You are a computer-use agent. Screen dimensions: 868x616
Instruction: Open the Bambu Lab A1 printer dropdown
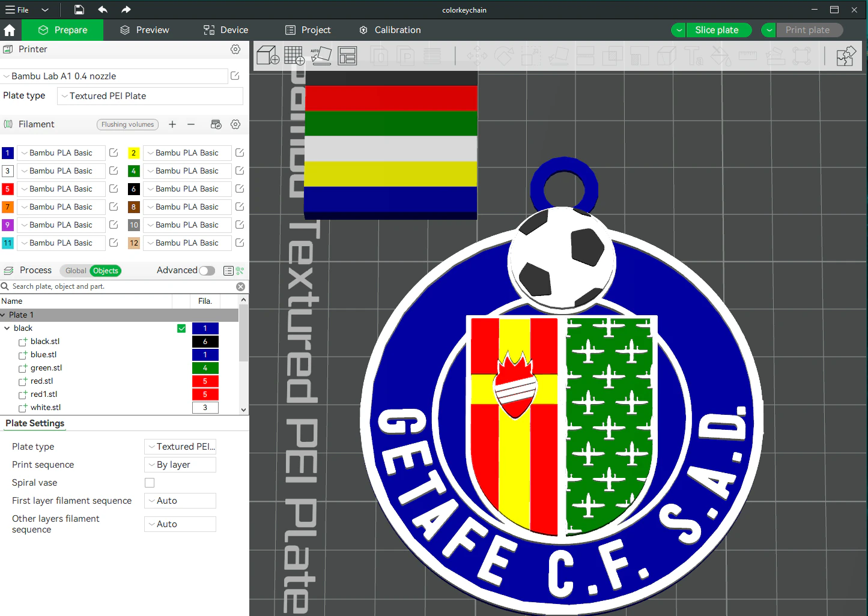(114, 76)
